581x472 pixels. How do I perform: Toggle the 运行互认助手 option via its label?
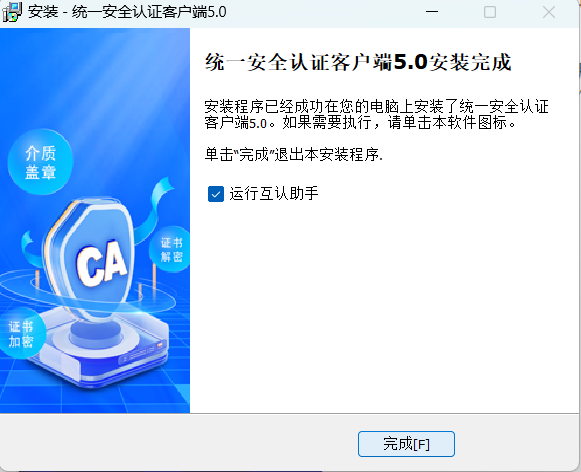click(x=274, y=194)
